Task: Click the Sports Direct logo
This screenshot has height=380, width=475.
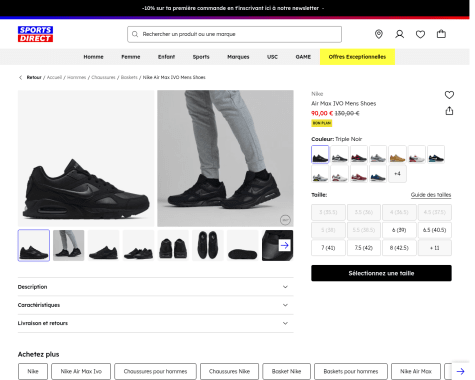Action: click(35, 34)
